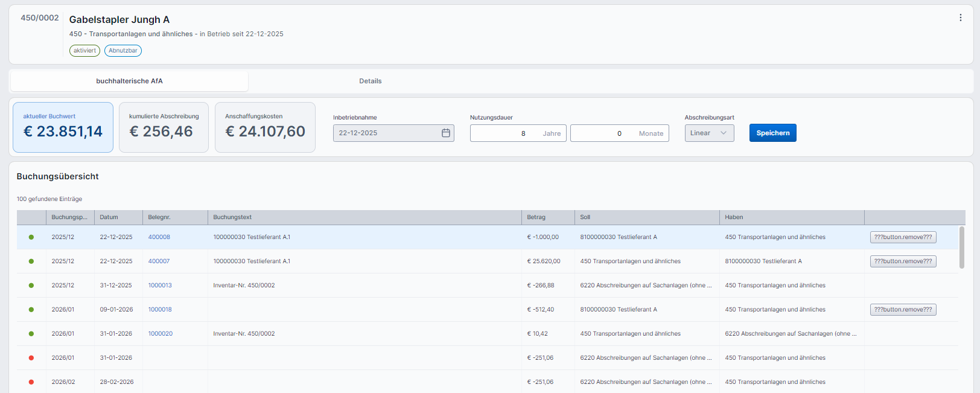Image resolution: width=980 pixels, height=393 pixels.
Task: Sort table by Betrag column header
Action: (536, 217)
